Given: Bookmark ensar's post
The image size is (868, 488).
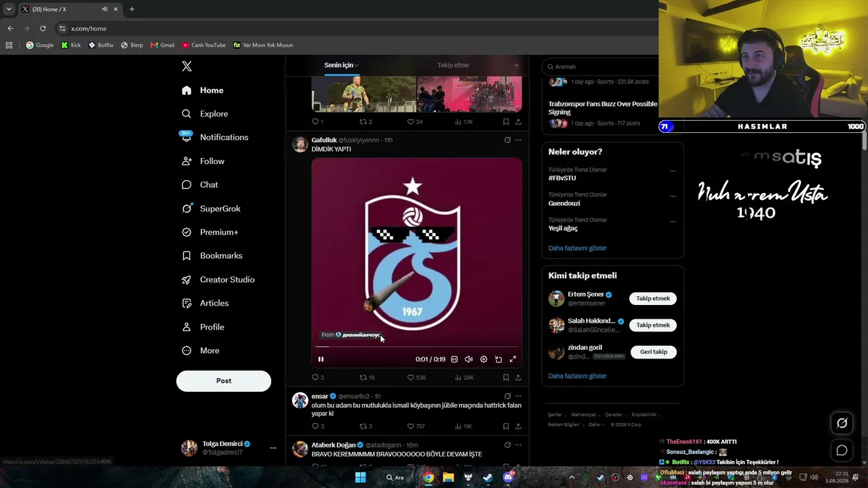Looking at the screenshot, I should tap(506, 426).
